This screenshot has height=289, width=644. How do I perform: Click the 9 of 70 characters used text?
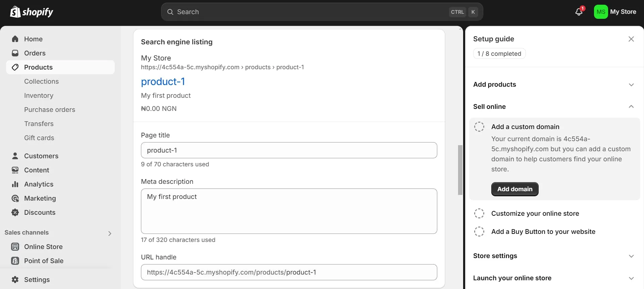175,164
